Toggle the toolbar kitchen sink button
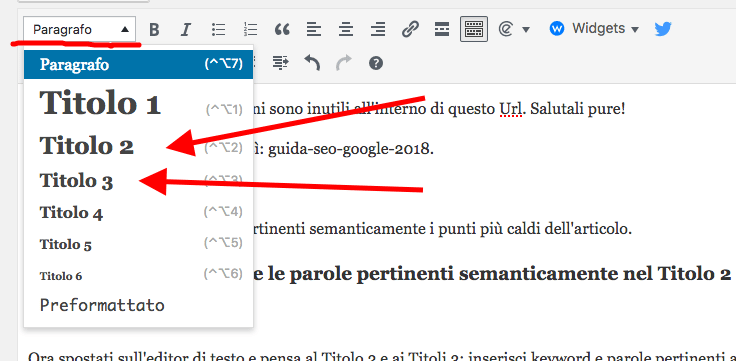 [x=474, y=29]
